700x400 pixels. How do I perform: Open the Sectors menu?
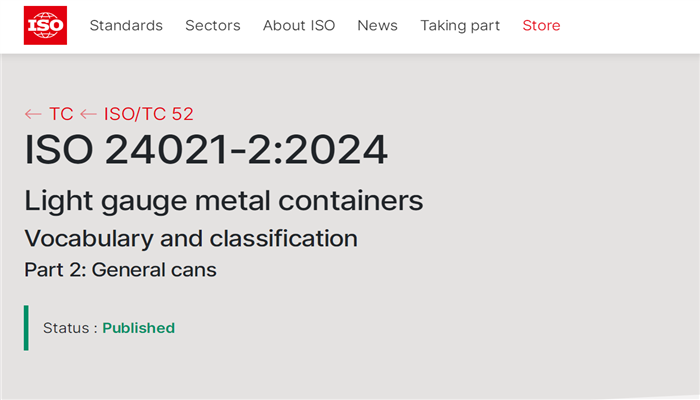(213, 26)
